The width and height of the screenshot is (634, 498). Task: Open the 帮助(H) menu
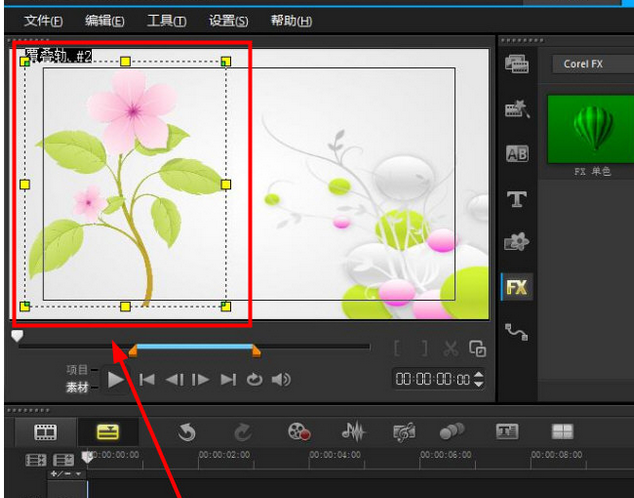[x=291, y=20]
